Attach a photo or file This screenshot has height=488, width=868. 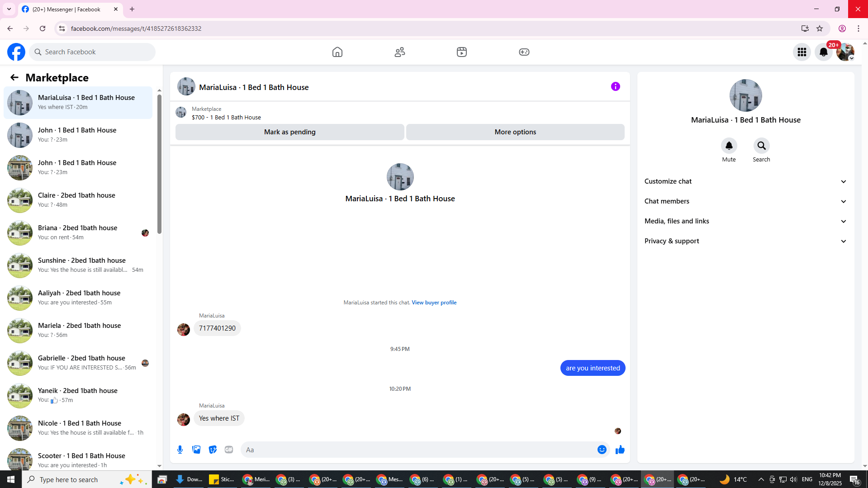(x=196, y=450)
